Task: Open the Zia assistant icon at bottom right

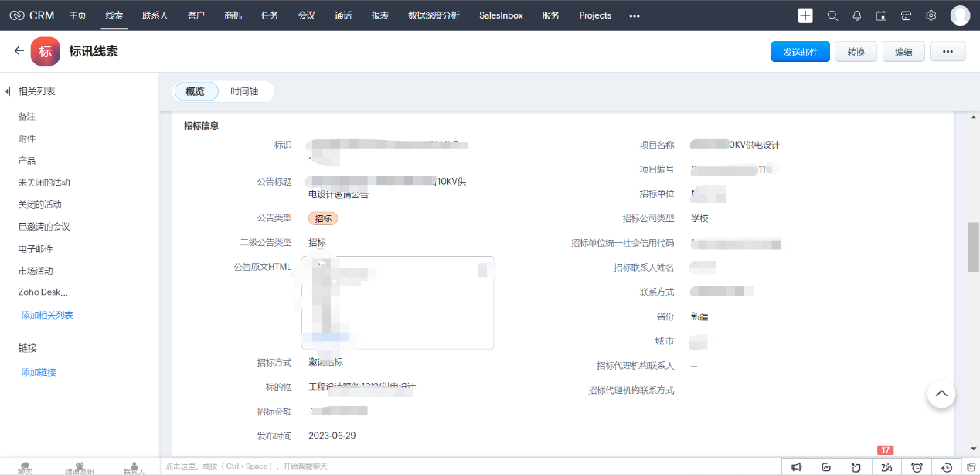Action: (885, 466)
